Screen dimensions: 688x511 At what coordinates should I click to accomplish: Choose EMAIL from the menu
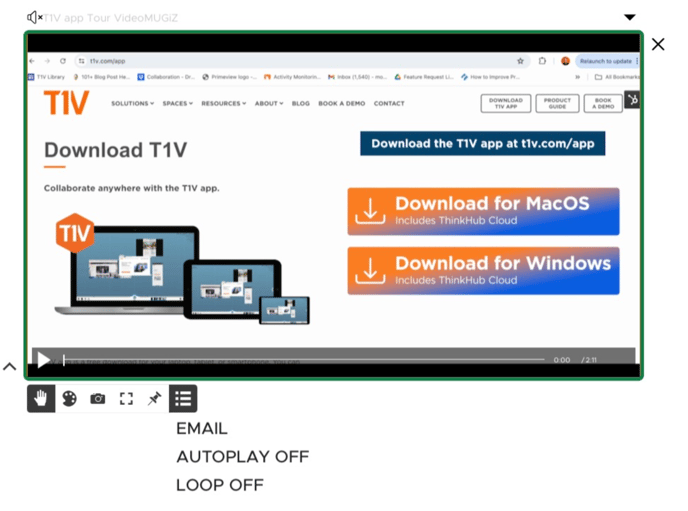[x=202, y=429]
